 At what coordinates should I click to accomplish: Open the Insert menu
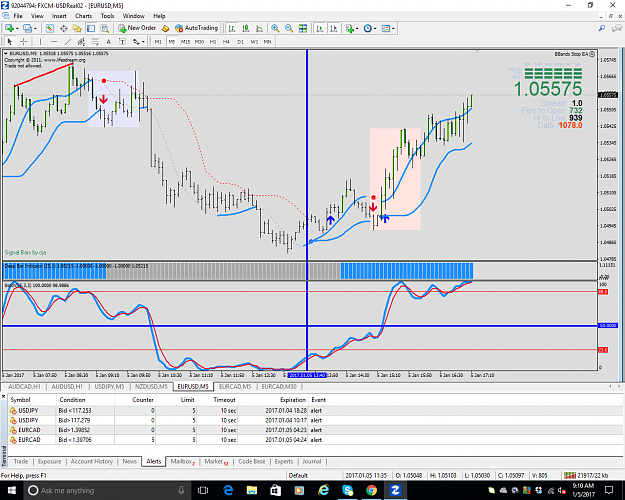59,16
